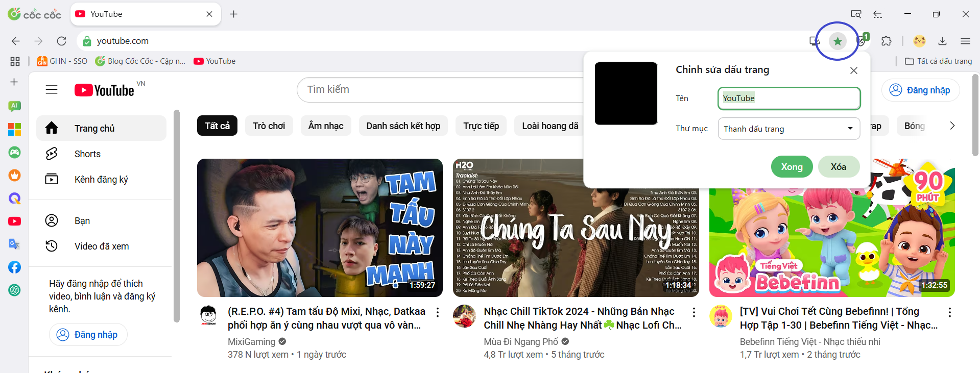Open the YouTube hamburger guide menu
The width and height of the screenshot is (980, 373).
[x=52, y=90]
